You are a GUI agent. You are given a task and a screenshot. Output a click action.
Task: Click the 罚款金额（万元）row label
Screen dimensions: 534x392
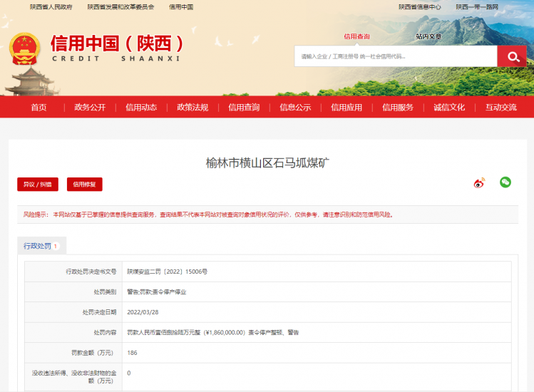click(x=92, y=353)
